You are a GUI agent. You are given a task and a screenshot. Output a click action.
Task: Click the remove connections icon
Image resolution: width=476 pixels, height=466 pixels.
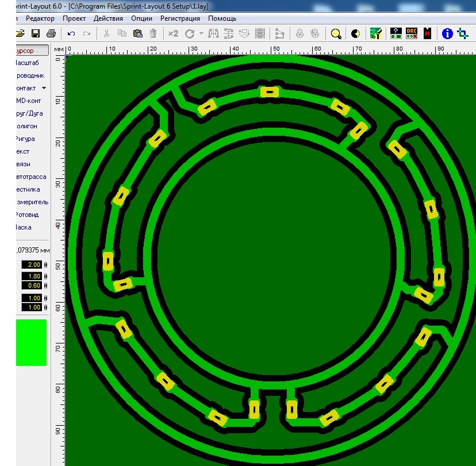[x=279, y=33]
